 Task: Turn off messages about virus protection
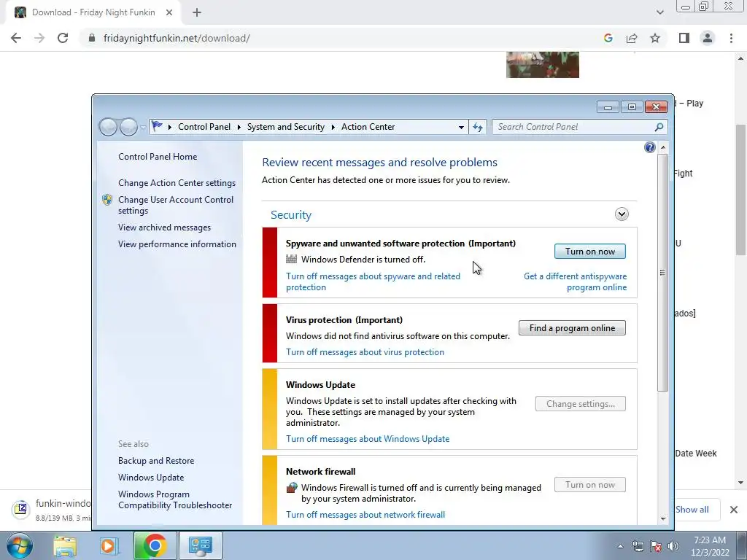(365, 352)
